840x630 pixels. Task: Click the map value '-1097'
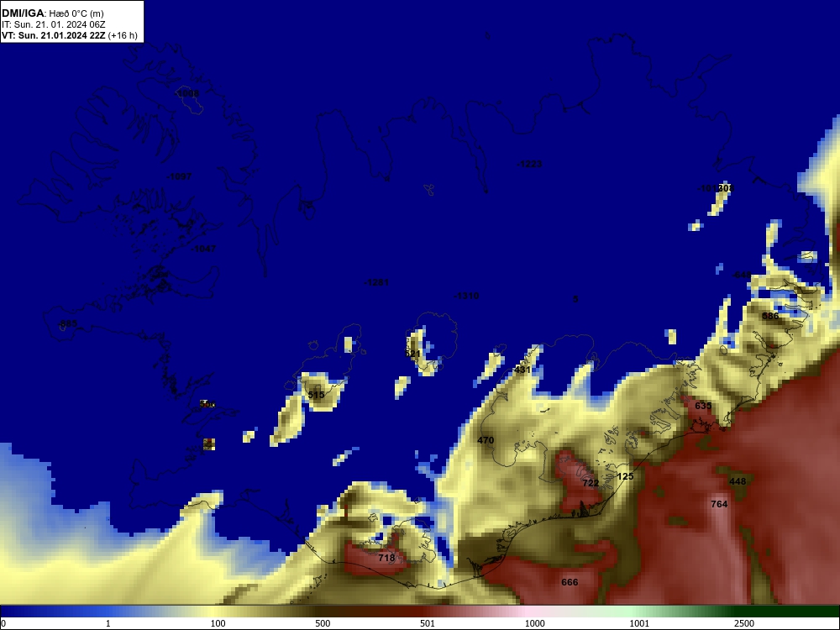[179, 176]
